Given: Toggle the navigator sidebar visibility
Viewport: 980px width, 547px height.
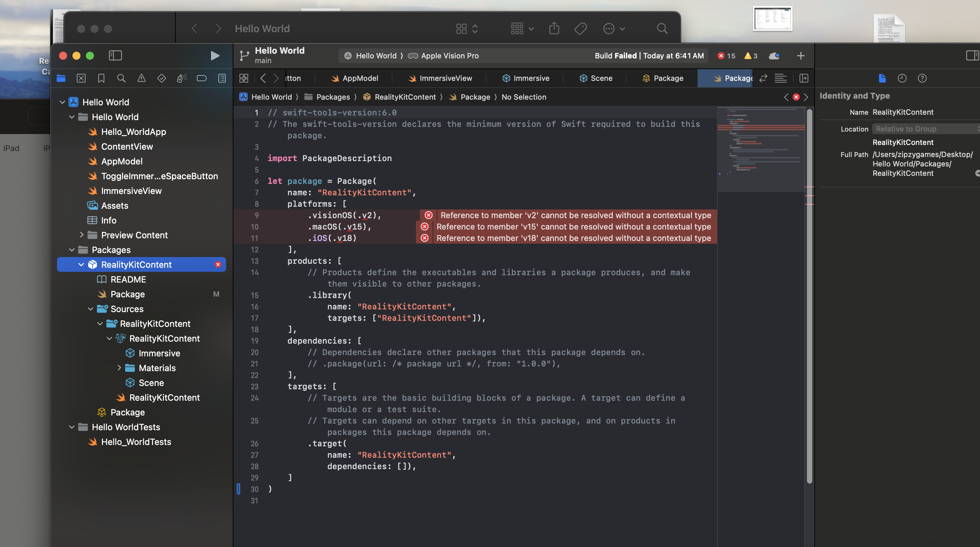Looking at the screenshot, I should click(x=115, y=56).
